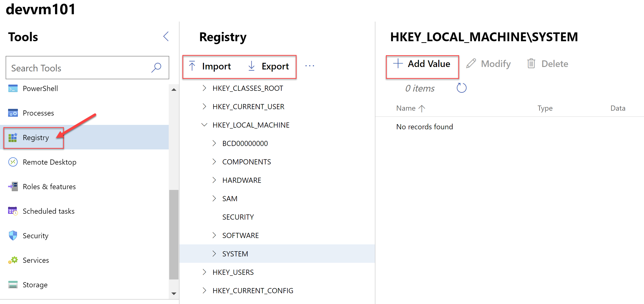The height and width of the screenshot is (304, 644).
Task: Open Roles & features icon
Action: coord(13,186)
